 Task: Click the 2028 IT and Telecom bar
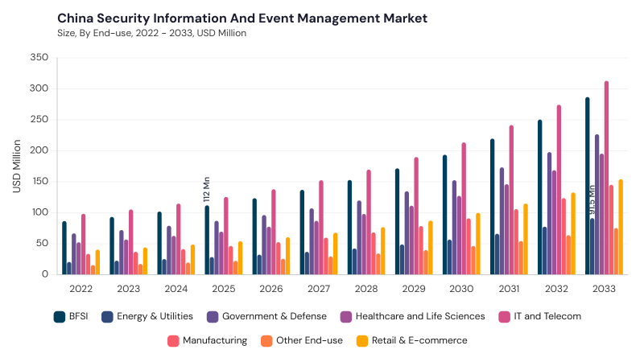coord(369,222)
